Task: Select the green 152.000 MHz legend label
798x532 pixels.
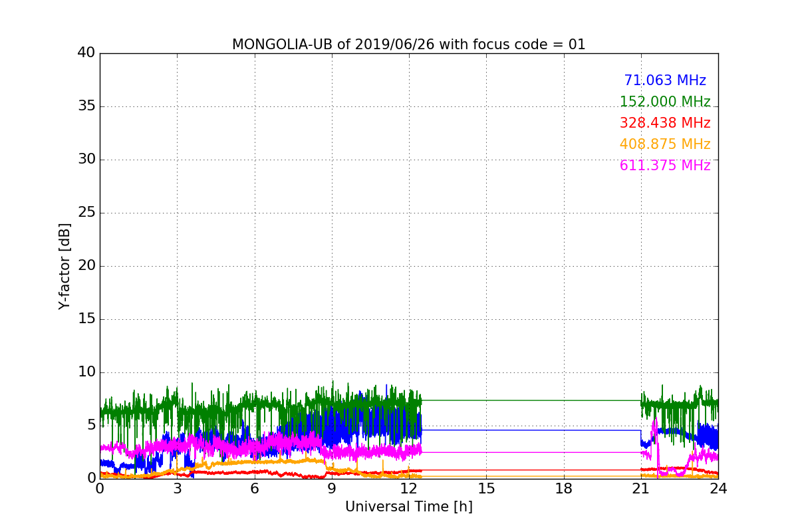Action: pos(665,102)
